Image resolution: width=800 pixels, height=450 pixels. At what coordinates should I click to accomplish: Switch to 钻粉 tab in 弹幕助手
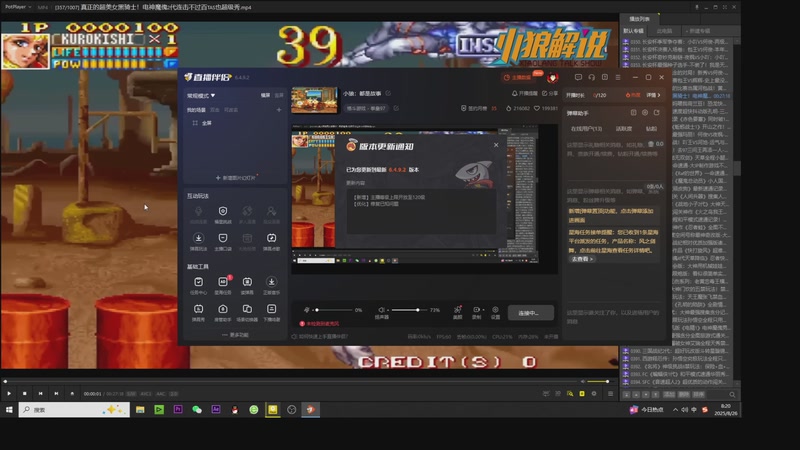coord(651,129)
